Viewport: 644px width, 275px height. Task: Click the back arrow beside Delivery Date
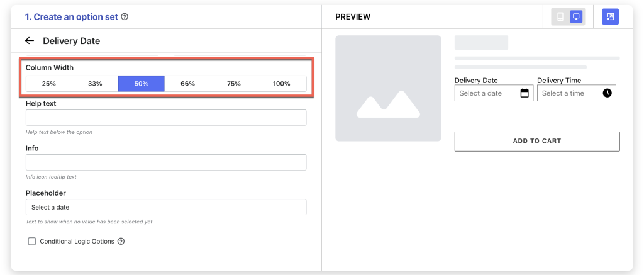coord(30,41)
